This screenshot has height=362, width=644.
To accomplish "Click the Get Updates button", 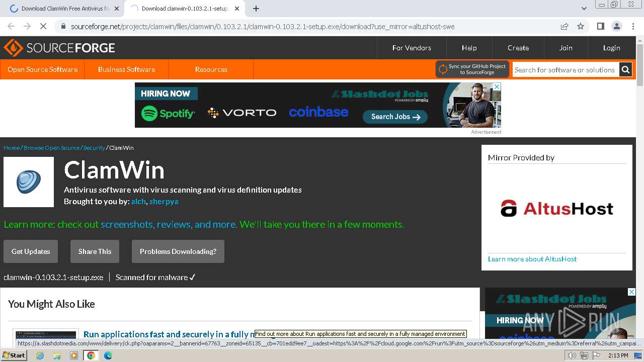I will (31, 251).
